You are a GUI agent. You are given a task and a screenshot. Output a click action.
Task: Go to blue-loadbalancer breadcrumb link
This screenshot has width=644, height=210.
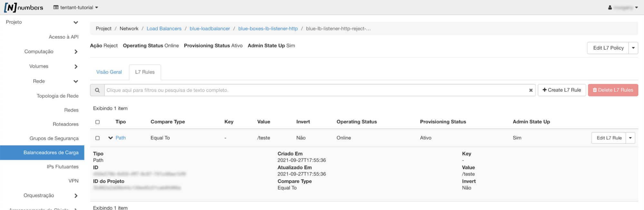(210, 29)
